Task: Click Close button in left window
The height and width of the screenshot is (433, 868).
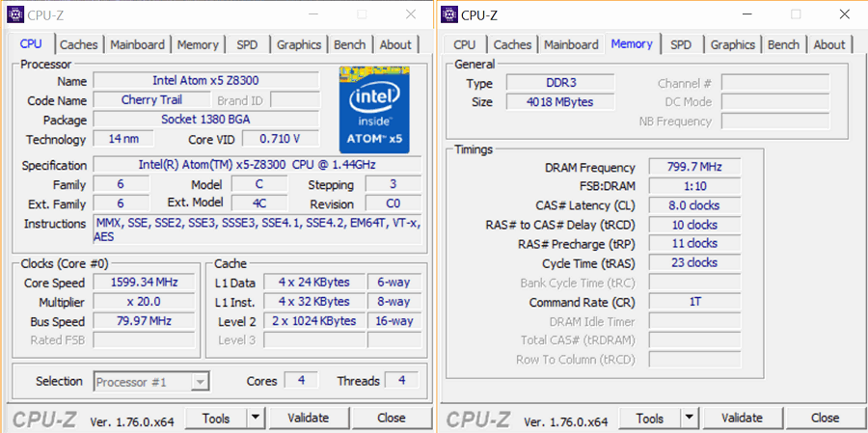Action: tap(392, 418)
